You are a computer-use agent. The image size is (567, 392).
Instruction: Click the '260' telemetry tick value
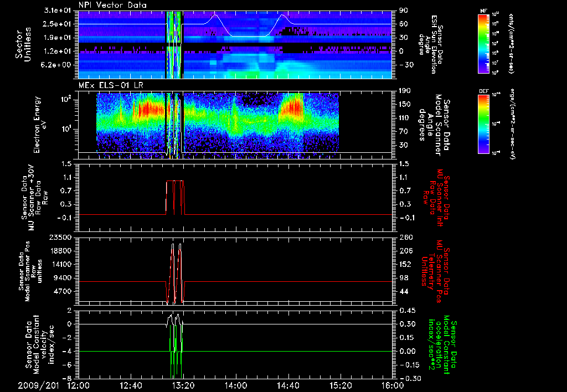tap(406, 237)
